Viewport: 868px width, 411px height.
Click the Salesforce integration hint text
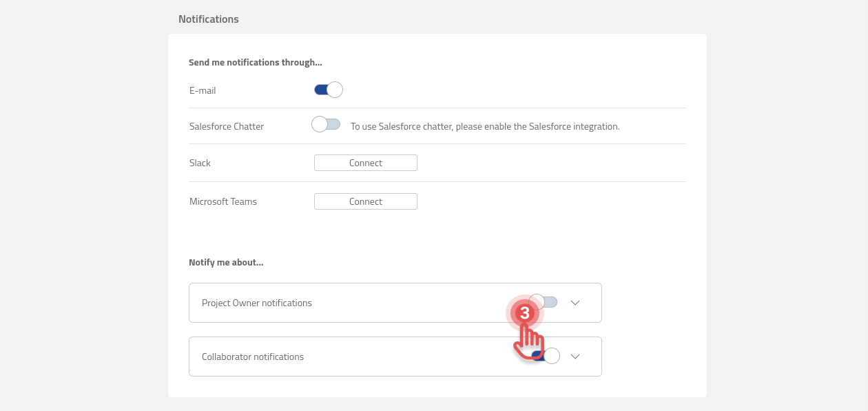[x=486, y=126]
